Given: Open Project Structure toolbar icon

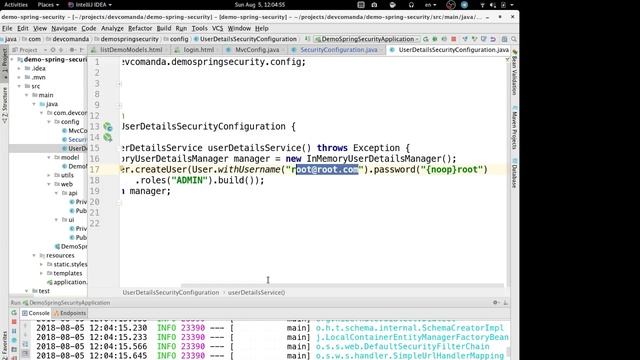Looking at the screenshot, I should click(x=504, y=39).
